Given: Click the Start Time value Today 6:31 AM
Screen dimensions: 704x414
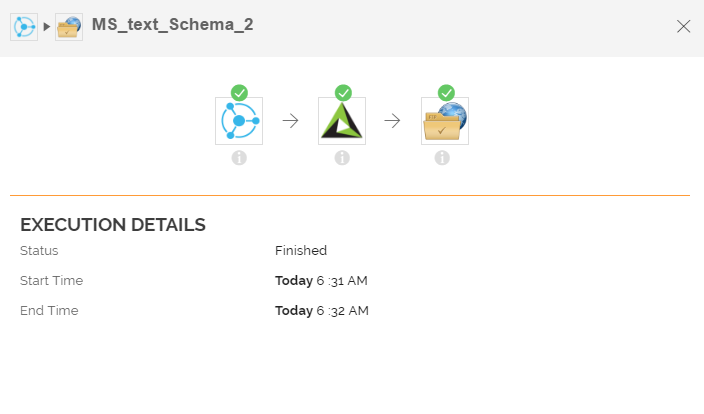Looking at the screenshot, I should click(322, 281).
